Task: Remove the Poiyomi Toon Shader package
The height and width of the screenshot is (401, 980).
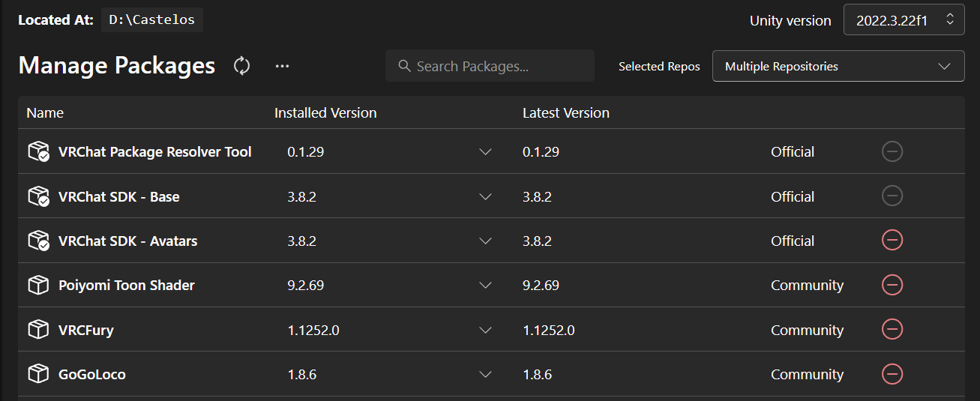Action: point(892,285)
